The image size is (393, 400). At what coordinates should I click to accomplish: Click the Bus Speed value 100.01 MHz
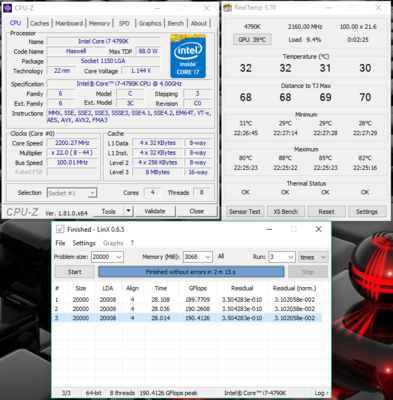(72, 162)
